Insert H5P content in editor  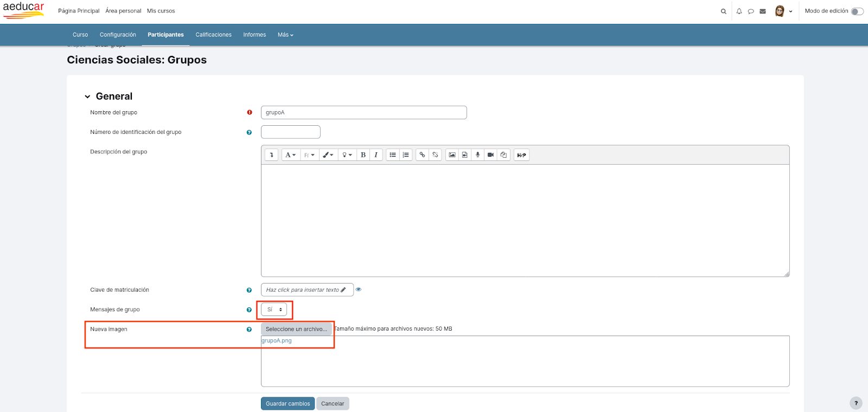pyautogui.click(x=521, y=155)
